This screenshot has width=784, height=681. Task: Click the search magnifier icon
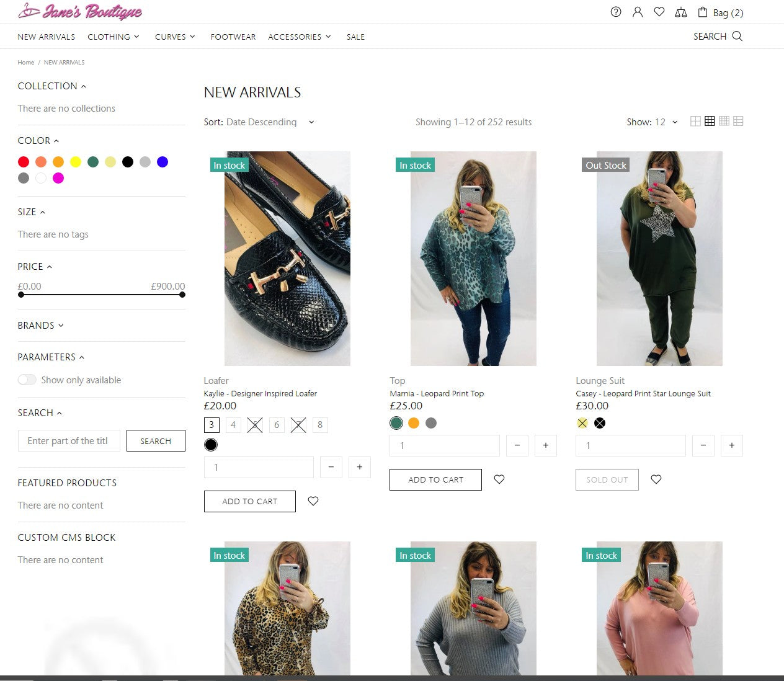click(x=737, y=36)
